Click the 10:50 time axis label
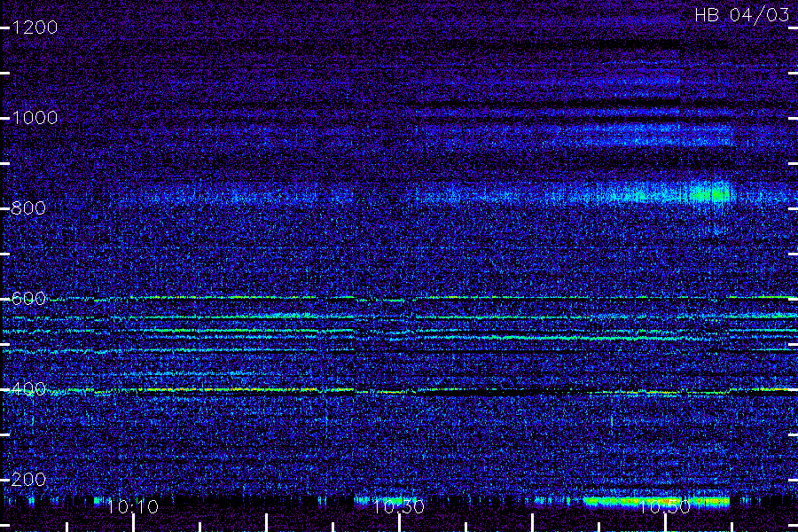Screen dimensions: 798x532 [665, 506]
